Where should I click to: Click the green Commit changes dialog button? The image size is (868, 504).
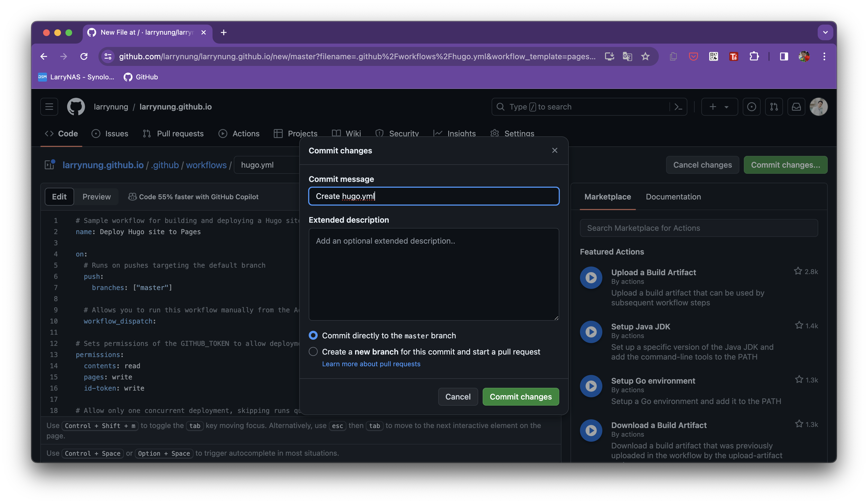coord(520,397)
